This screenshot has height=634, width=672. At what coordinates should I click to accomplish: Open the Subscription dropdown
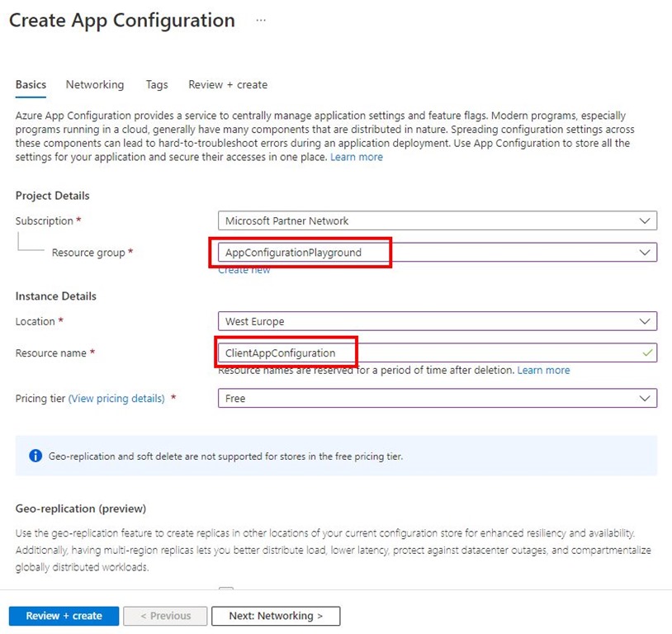click(437, 221)
